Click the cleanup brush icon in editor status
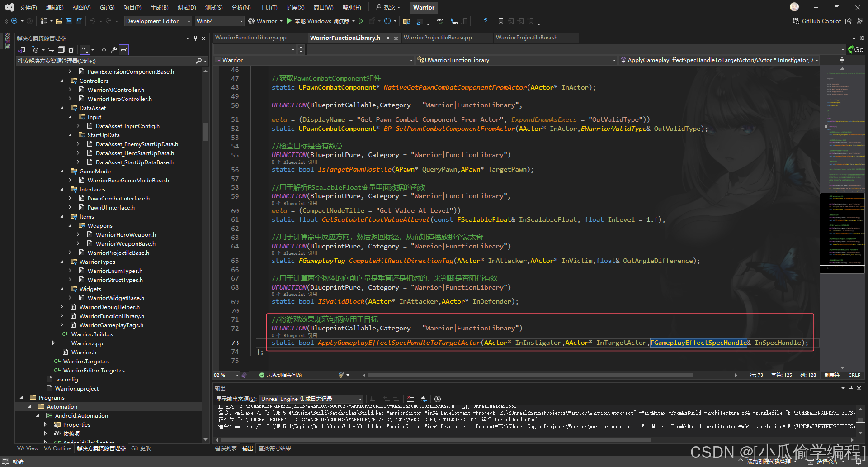 point(342,375)
